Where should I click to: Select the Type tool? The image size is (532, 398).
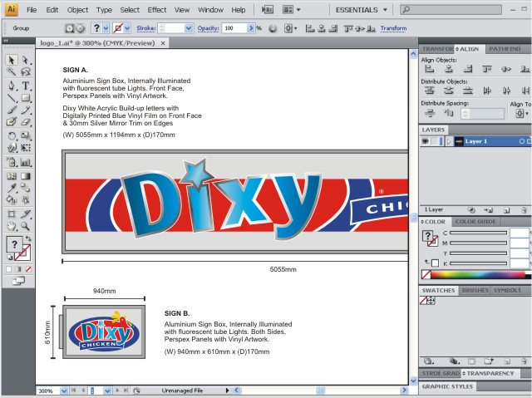pos(26,86)
